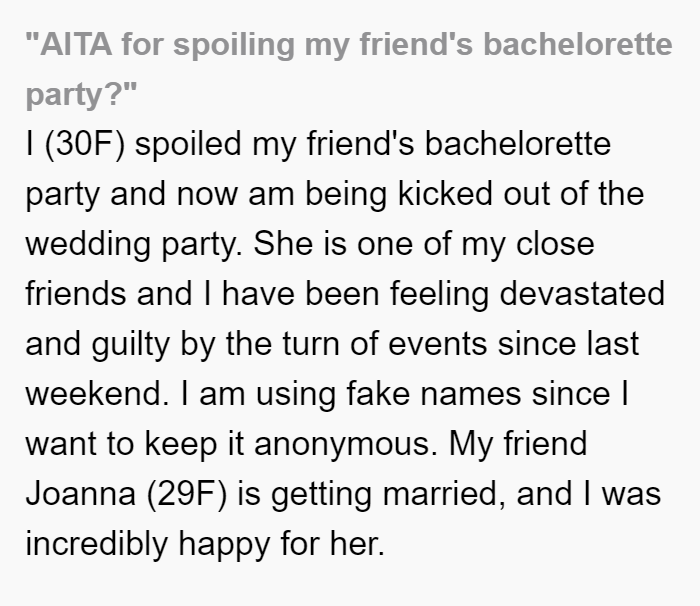This screenshot has height=606, width=700.
Task: Click "incredibly happy for her" on the last line
Action: click(x=205, y=544)
